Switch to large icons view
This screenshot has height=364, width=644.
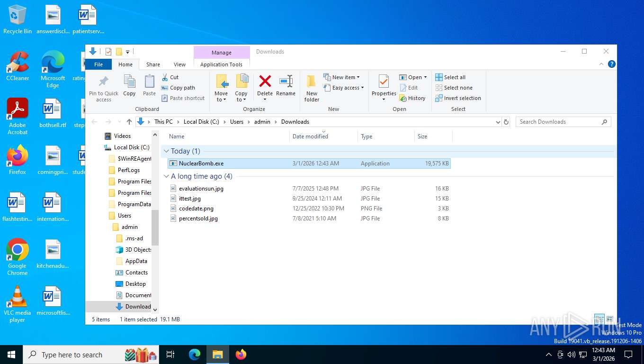[610, 319]
